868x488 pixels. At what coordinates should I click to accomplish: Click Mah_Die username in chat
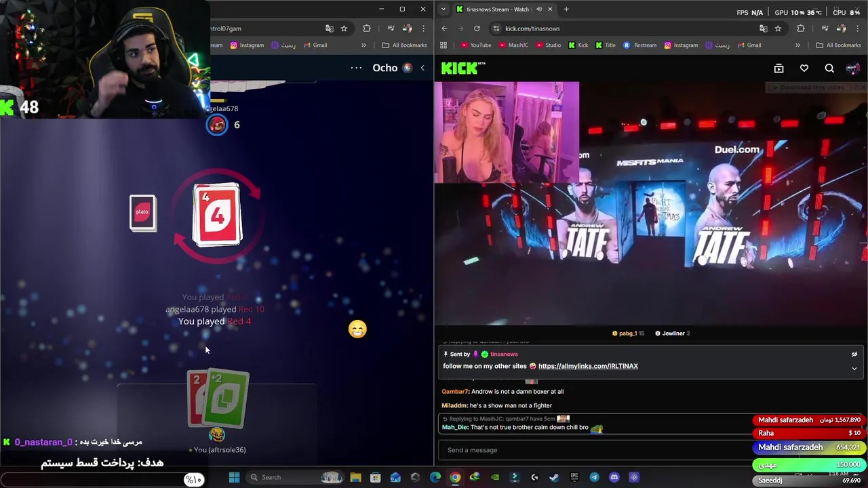coord(454,428)
